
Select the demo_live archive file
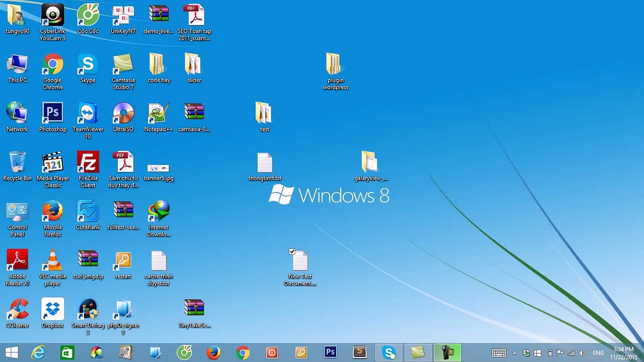[158, 20]
